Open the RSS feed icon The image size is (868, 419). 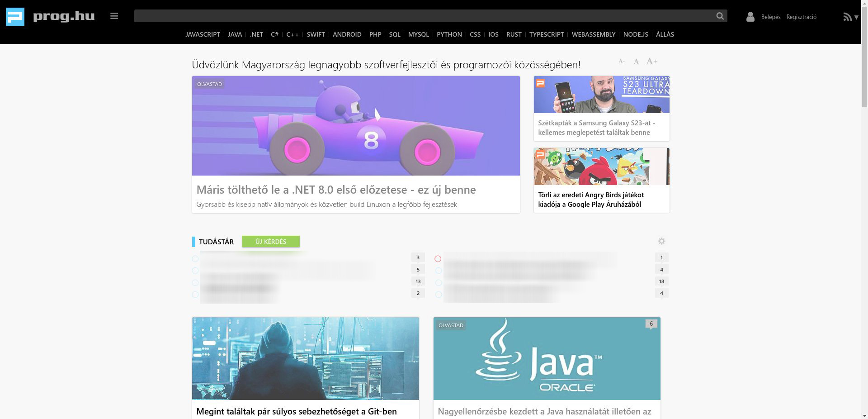[x=848, y=17]
